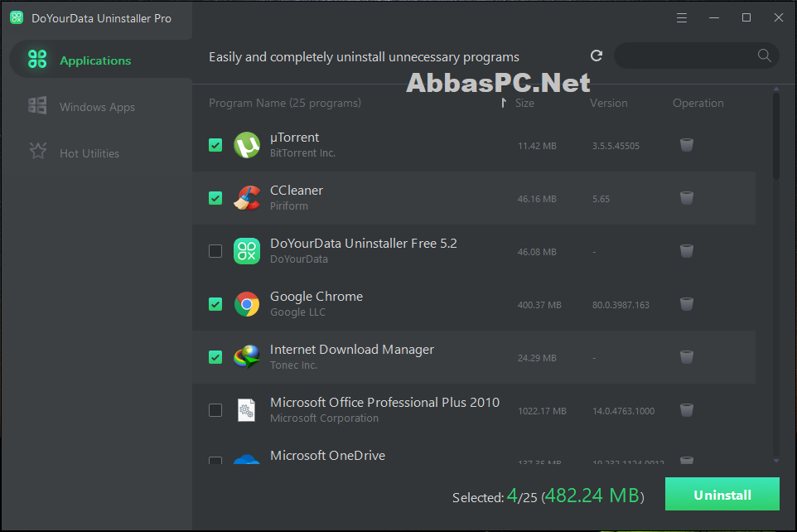Open the Applications tab
797x532 pixels.
[100, 60]
